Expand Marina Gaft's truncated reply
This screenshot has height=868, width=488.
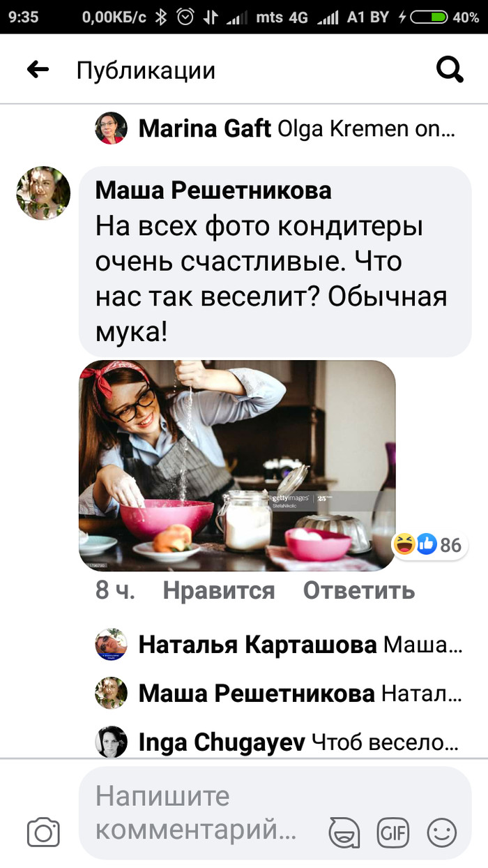coord(296,128)
